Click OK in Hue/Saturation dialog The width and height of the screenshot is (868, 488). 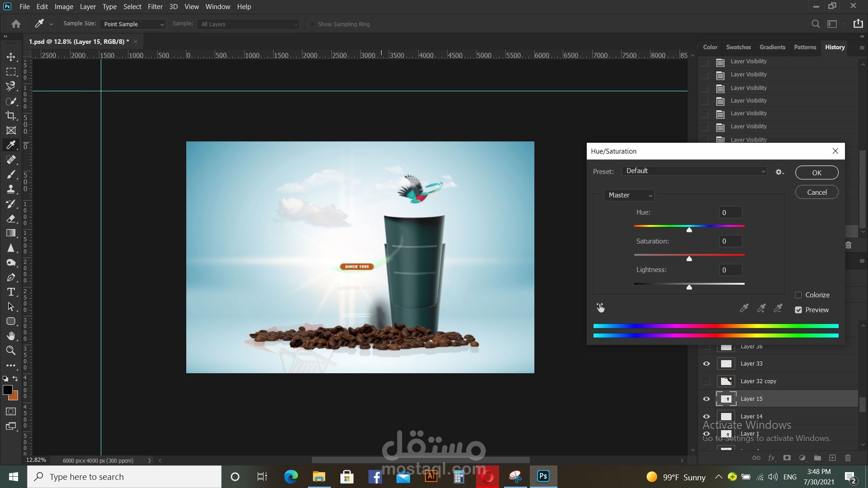pos(816,173)
